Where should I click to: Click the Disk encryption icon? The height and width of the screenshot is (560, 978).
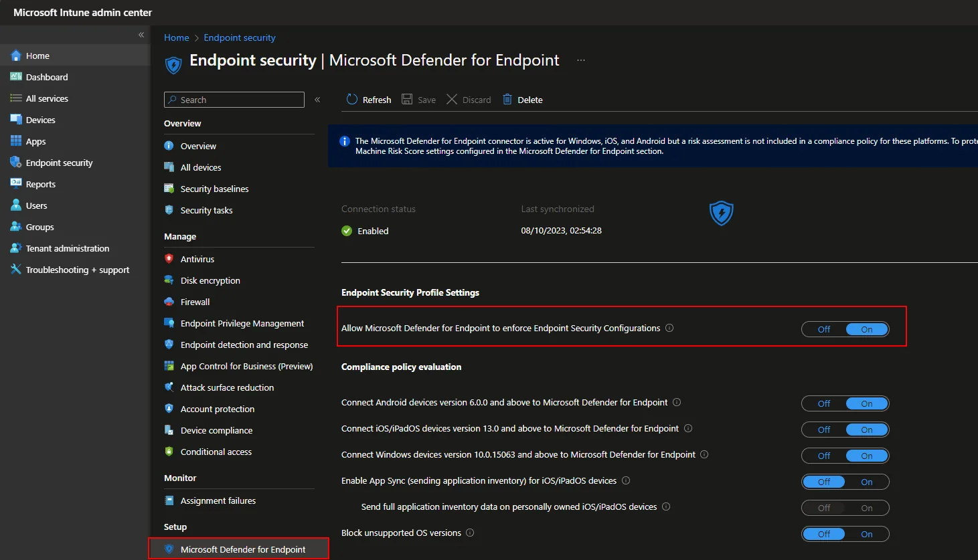point(169,280)
